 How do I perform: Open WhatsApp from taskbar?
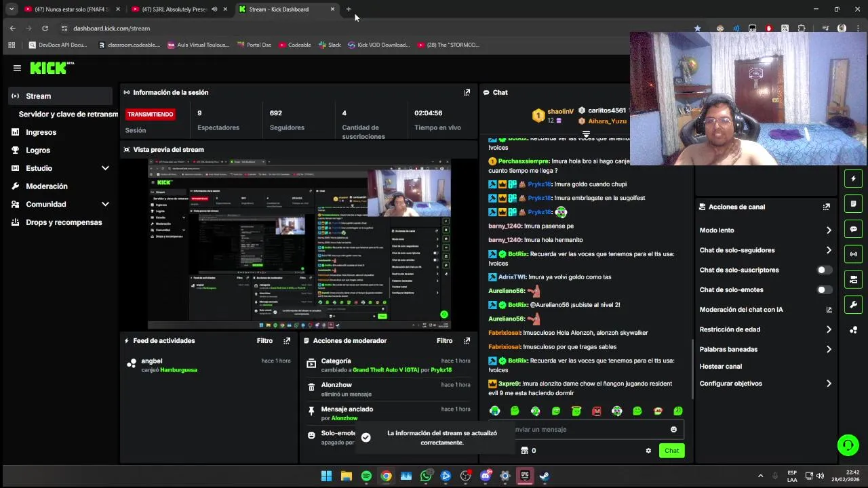click(426, 476)
